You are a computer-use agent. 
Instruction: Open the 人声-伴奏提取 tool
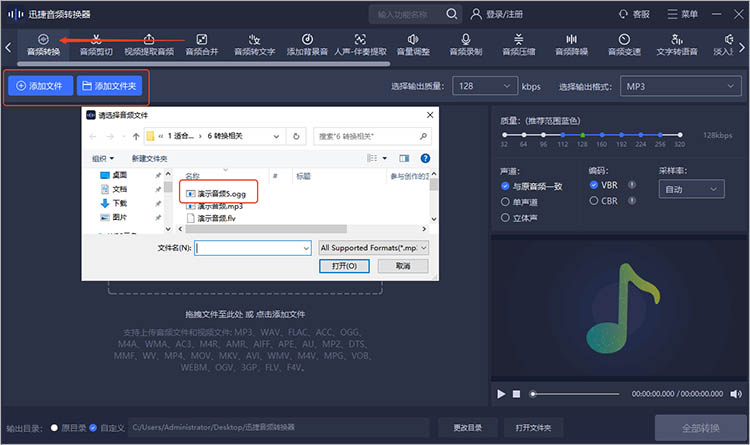360,45
